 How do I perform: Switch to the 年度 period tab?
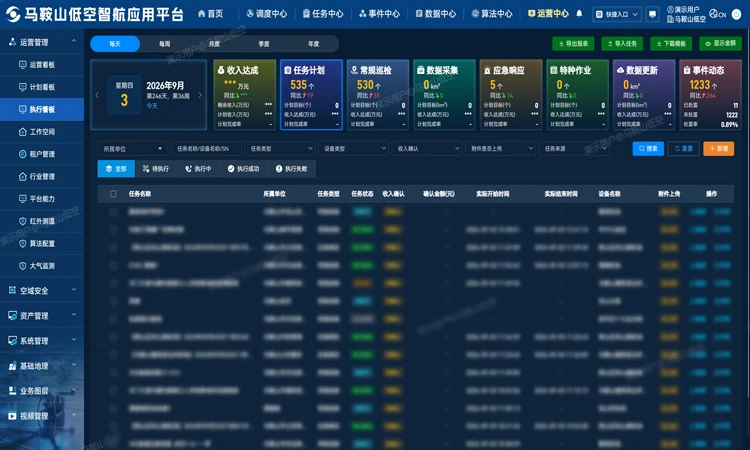[x=314, y=44]
